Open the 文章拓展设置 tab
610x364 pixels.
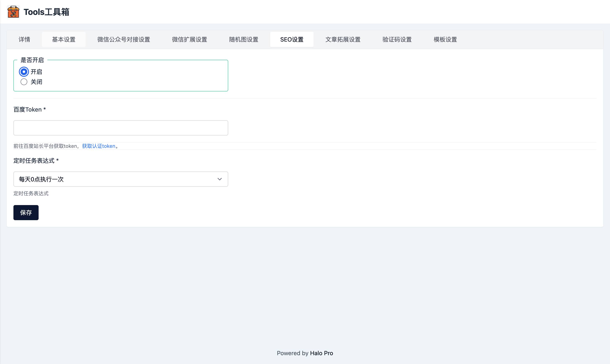click(x=343, y=39)
